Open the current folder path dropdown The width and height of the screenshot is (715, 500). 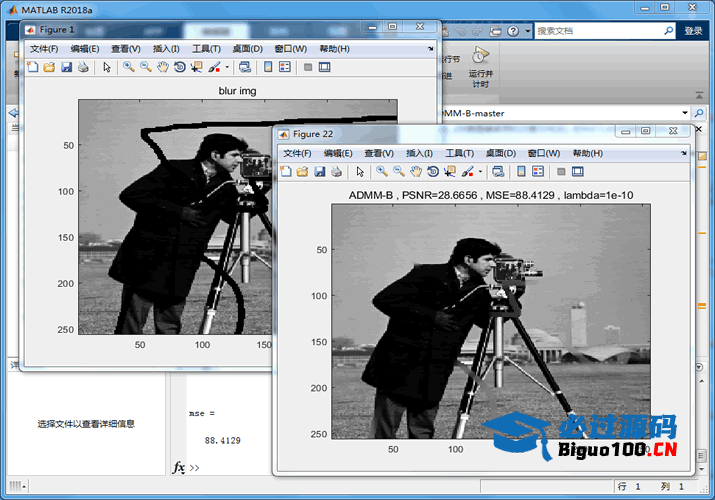click(x=685, y=113)
